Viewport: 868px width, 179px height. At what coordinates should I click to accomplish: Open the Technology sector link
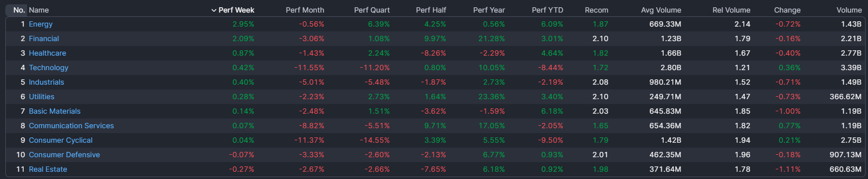click(x=48, y=68)
